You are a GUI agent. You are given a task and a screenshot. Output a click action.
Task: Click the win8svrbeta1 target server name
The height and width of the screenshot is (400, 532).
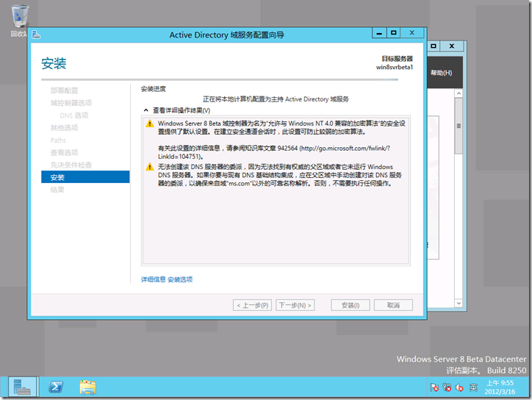pos(395,67)
